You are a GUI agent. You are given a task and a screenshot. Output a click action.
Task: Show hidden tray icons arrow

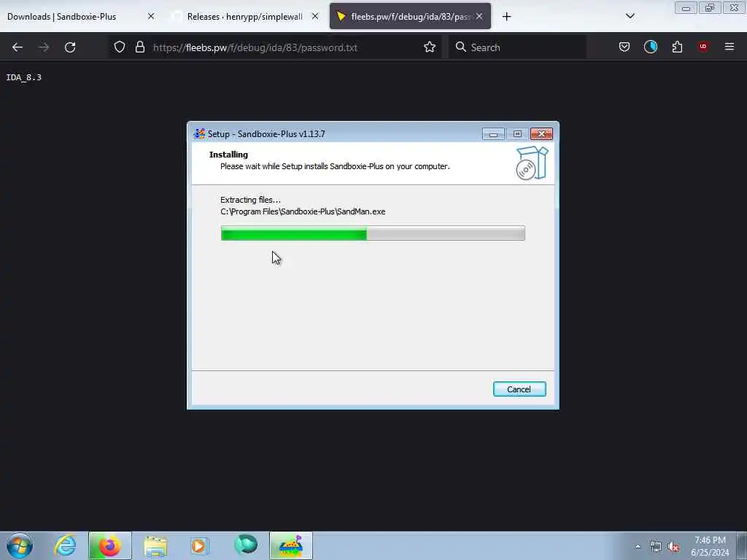(638, 546)
